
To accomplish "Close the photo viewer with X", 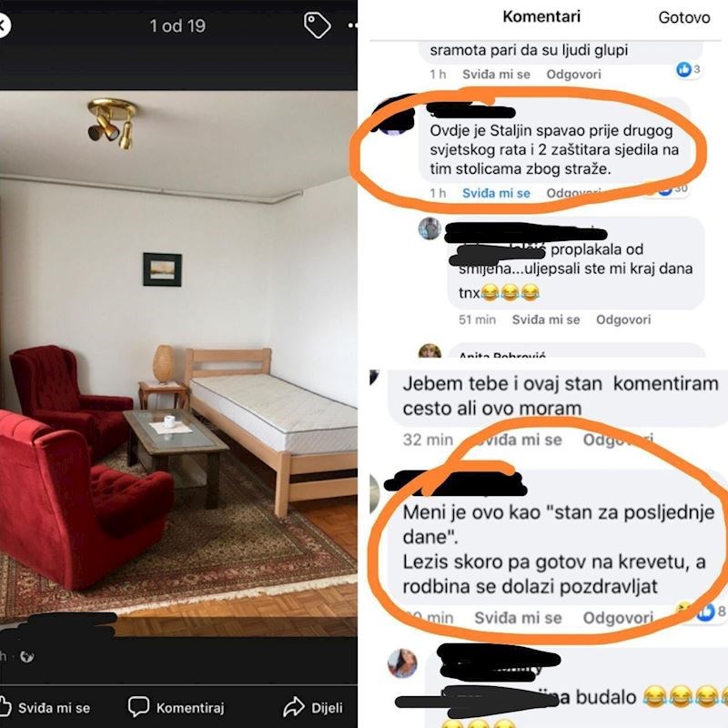I will click(5, 25).
